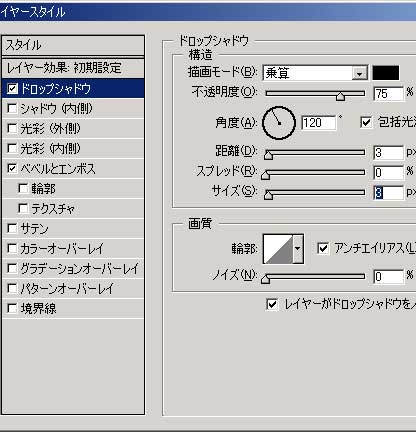Click the black shadow color swatch

[x=386, y=73]
